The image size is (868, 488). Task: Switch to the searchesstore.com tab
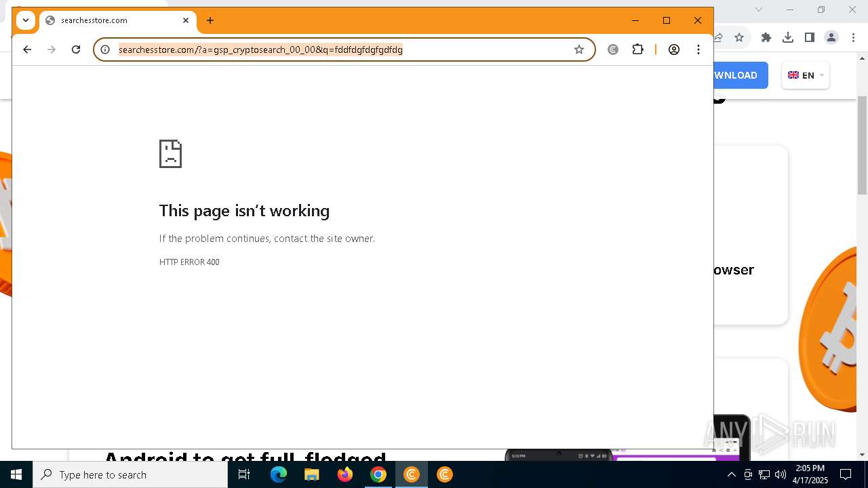coord(117,20)
